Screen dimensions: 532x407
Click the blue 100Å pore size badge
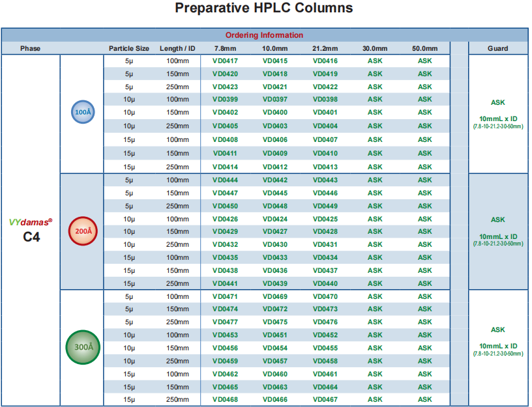(x=83, y=112)
